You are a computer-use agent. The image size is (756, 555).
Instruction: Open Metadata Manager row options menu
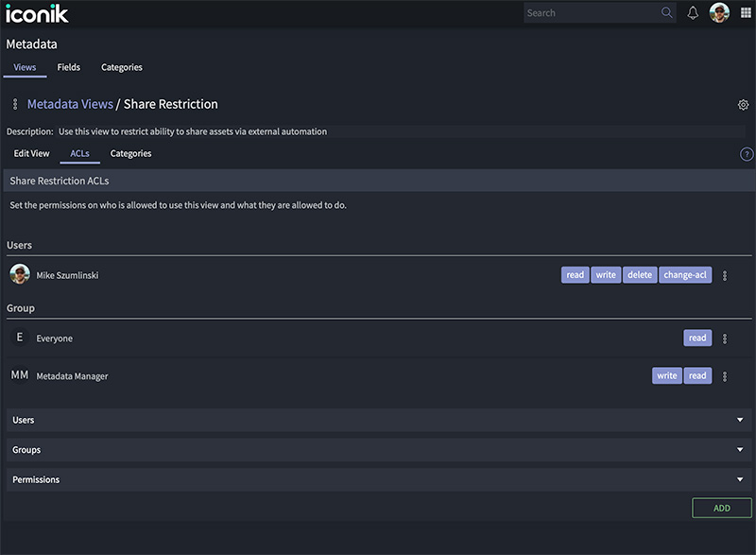(x=725, y=376)
